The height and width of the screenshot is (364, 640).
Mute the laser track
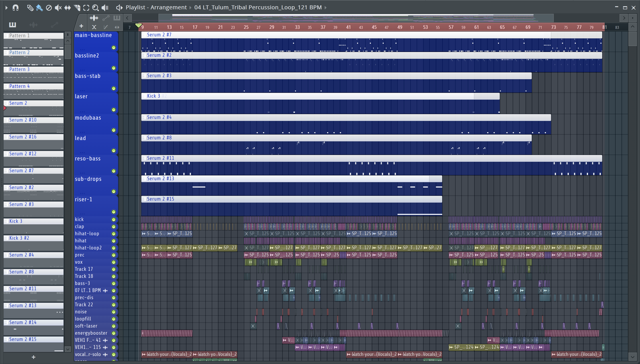pyautogui.click(x=114, y=110)
